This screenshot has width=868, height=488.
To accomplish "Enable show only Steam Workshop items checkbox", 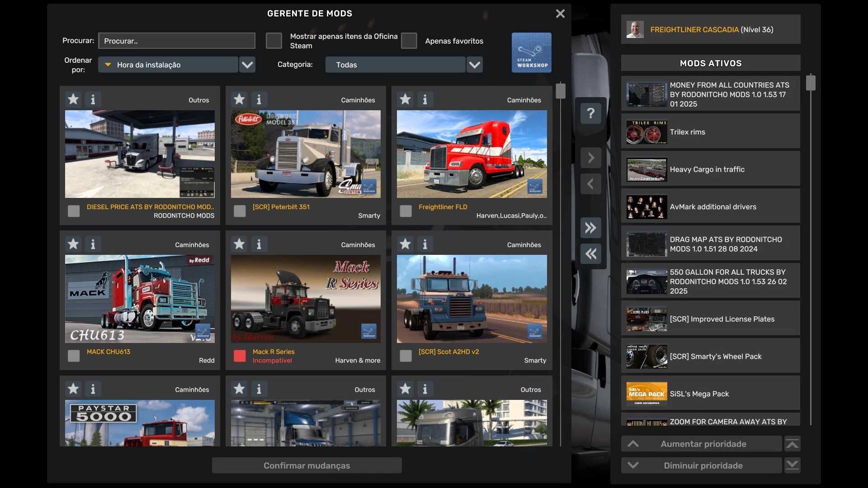I will point(274,41).
